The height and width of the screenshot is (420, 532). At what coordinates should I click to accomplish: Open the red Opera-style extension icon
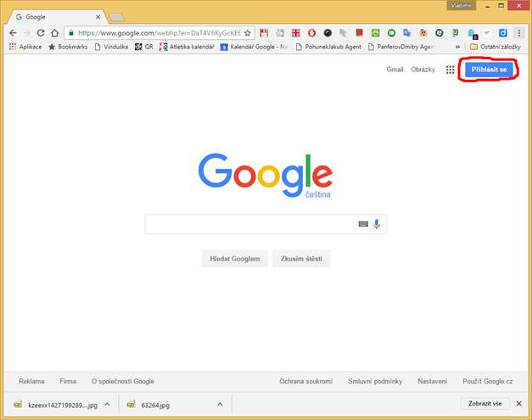pyautogui.click(x=311, y=33)
